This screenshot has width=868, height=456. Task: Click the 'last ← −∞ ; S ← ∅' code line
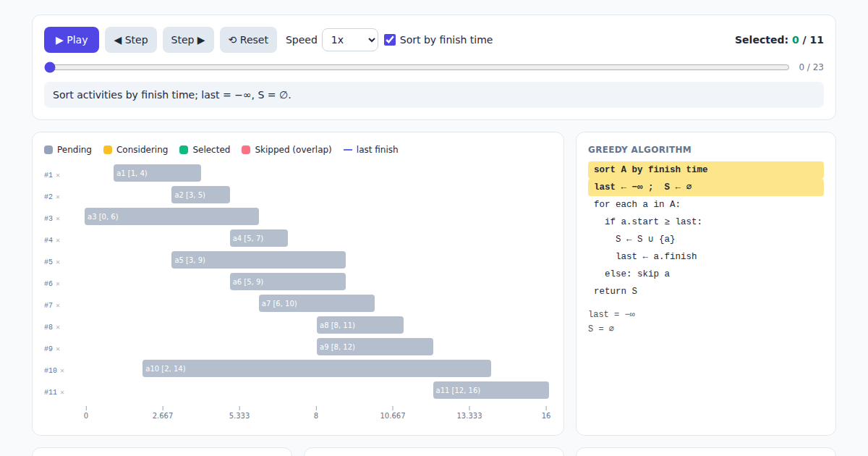point(706,187)
